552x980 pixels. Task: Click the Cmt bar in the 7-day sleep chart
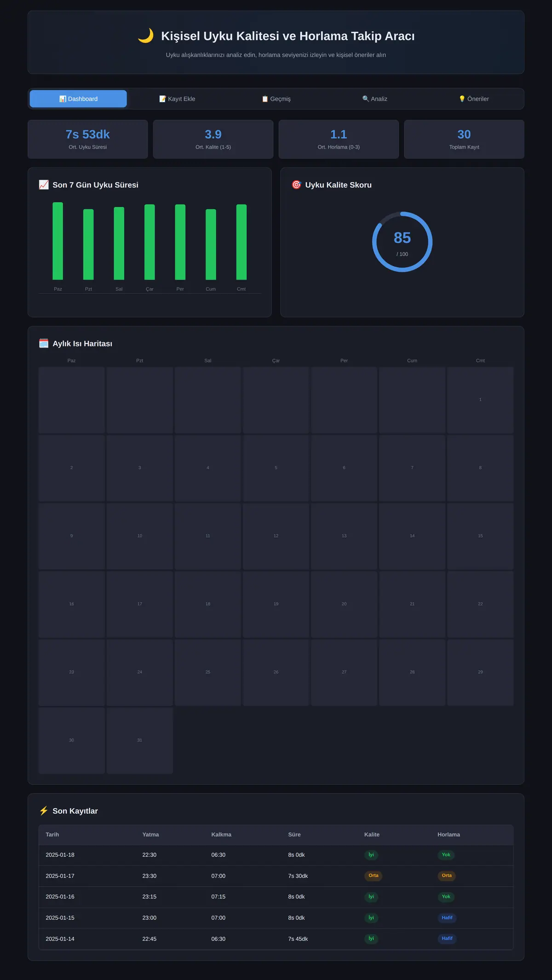pyautogui.click(x=241, y=242)
